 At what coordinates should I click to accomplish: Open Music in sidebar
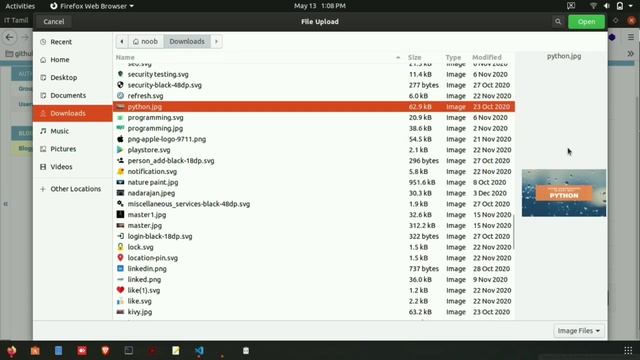point(73,131)
